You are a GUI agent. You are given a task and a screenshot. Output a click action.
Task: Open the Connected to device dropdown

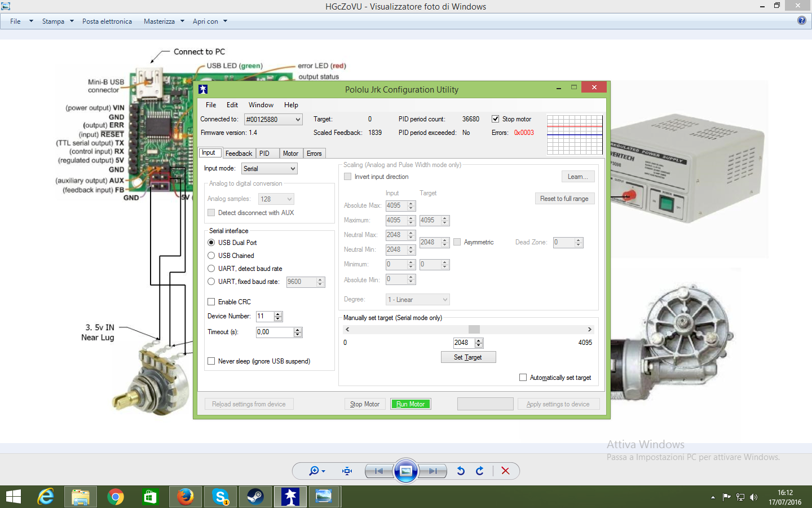coord(273,119)
